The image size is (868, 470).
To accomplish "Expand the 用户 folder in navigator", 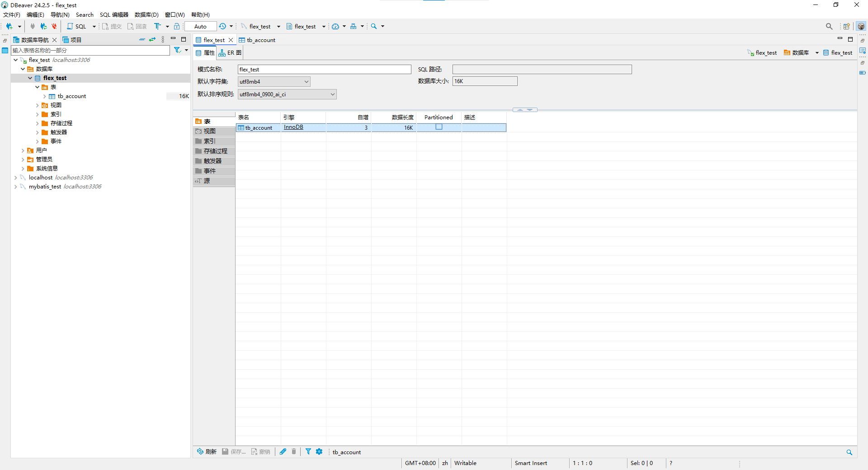I will [23, 150].
